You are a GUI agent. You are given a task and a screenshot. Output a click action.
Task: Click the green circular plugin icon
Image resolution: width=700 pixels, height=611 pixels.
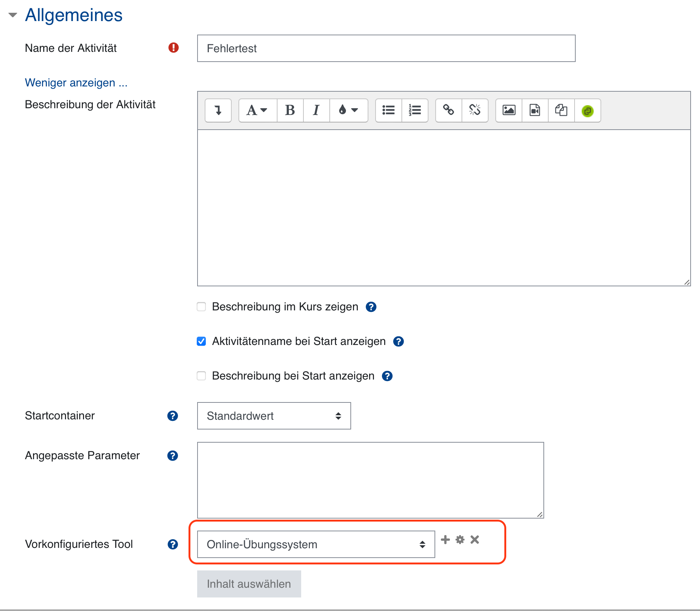click(x=587, y=111)
